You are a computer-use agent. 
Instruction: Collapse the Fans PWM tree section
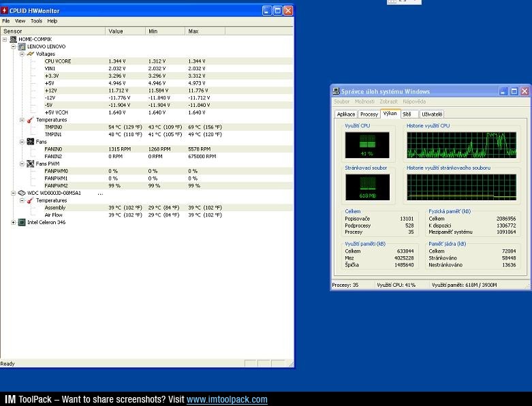[x=22, y=163]
